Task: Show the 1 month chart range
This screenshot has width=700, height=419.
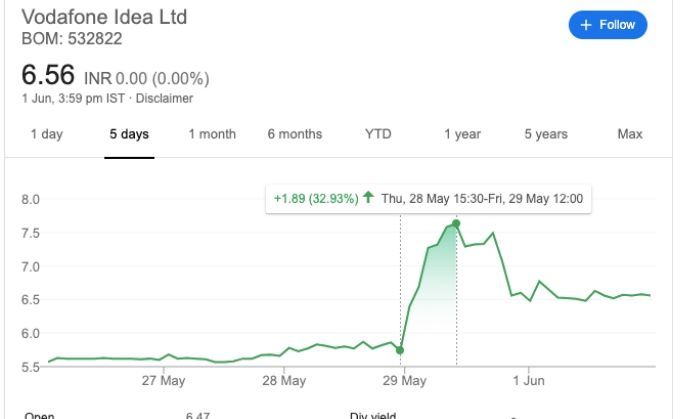Action: 212,135
